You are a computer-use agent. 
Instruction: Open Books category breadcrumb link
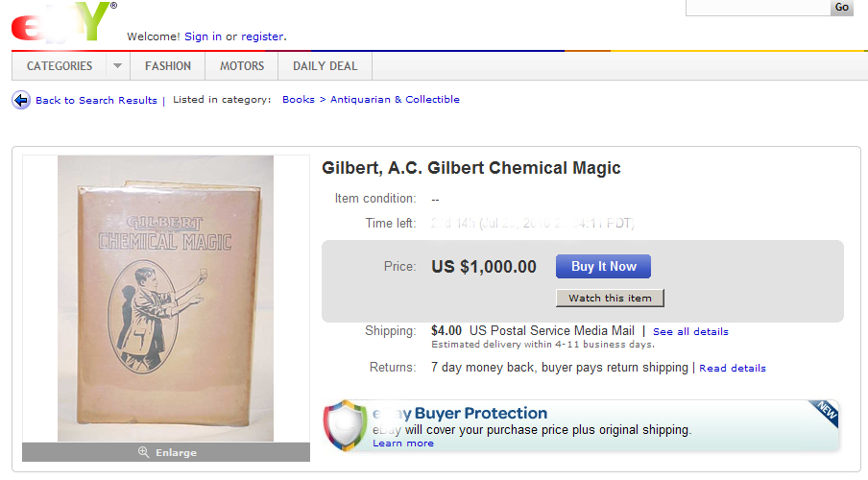pos(299,100)
